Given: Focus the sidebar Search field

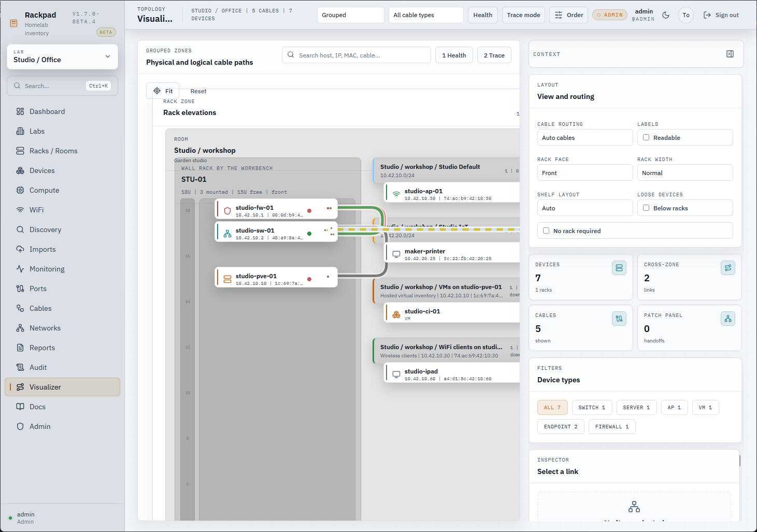Looking at the screenshot, I should click(x=62, y=85).
